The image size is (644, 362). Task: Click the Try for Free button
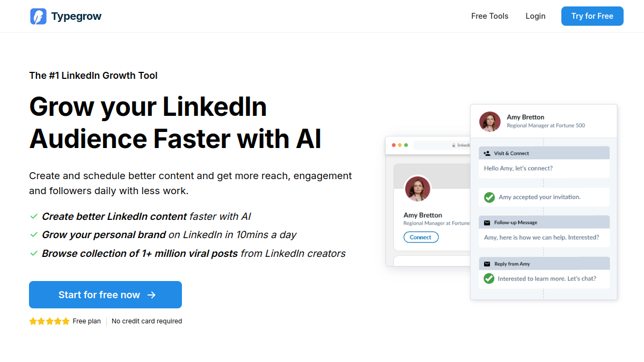coord(592,16)
